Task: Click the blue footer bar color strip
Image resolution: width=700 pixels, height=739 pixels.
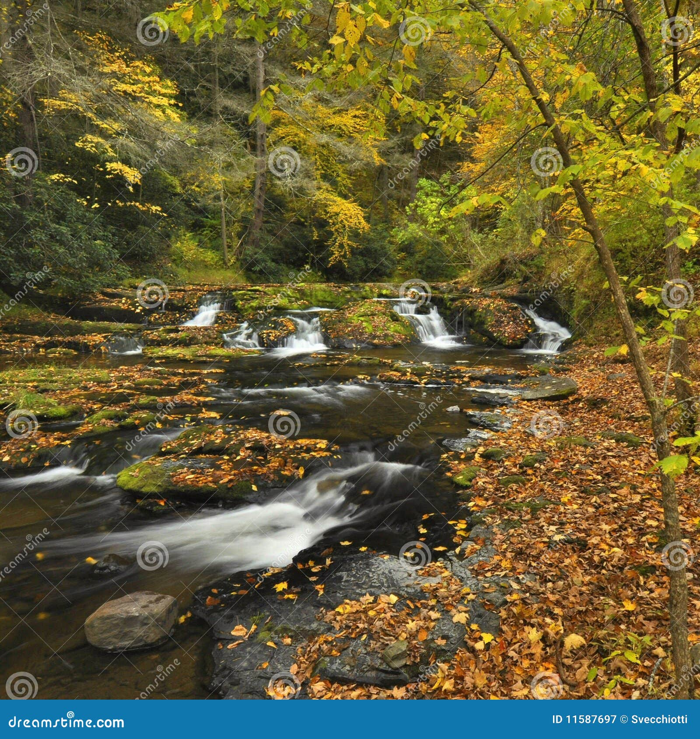Action: [350, 724]
